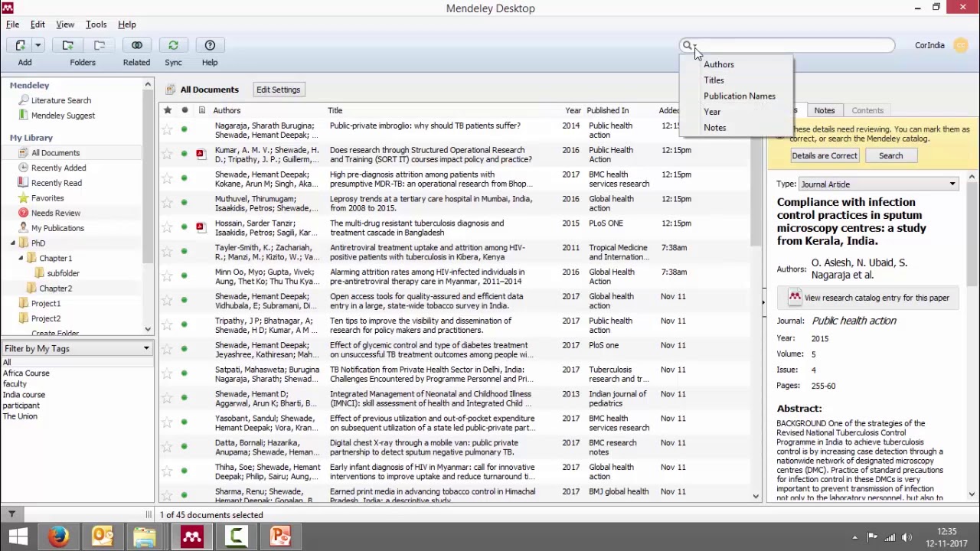Image resolution: width=980 pixels, height=551 pixels.
Task: Open the Edit menu
Action: click(38, 24)
